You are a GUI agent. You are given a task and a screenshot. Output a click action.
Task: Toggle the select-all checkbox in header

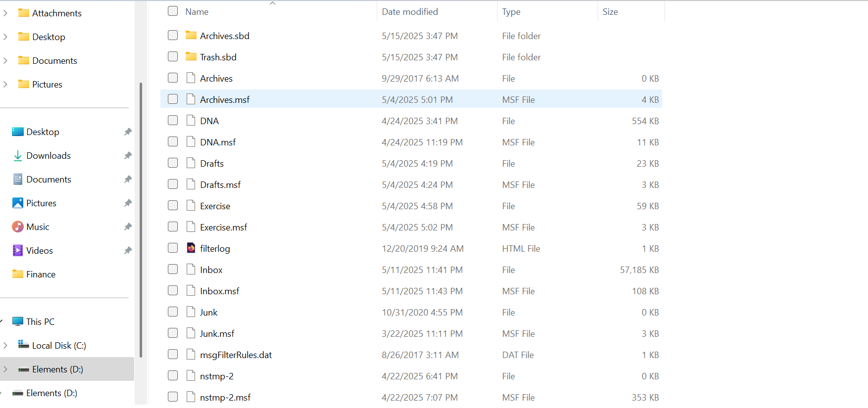(x=173, y=11)
